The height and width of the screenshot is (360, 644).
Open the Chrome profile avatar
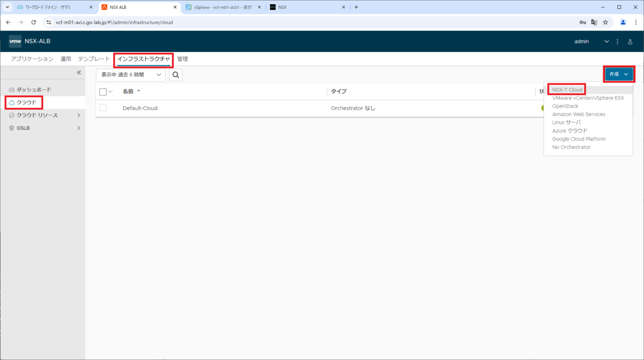623,23
